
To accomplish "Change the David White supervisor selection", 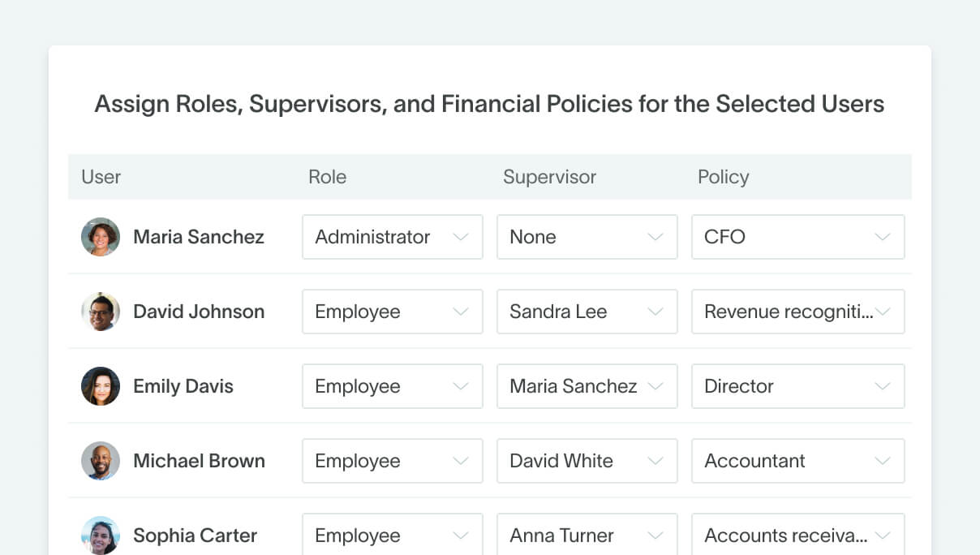I will (x=587, y=461).
